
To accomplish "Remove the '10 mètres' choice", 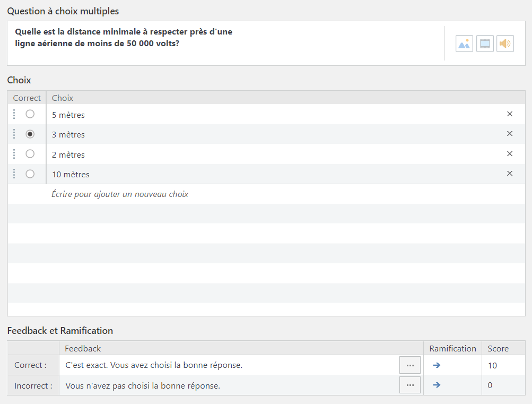I will tap(510, 174).
